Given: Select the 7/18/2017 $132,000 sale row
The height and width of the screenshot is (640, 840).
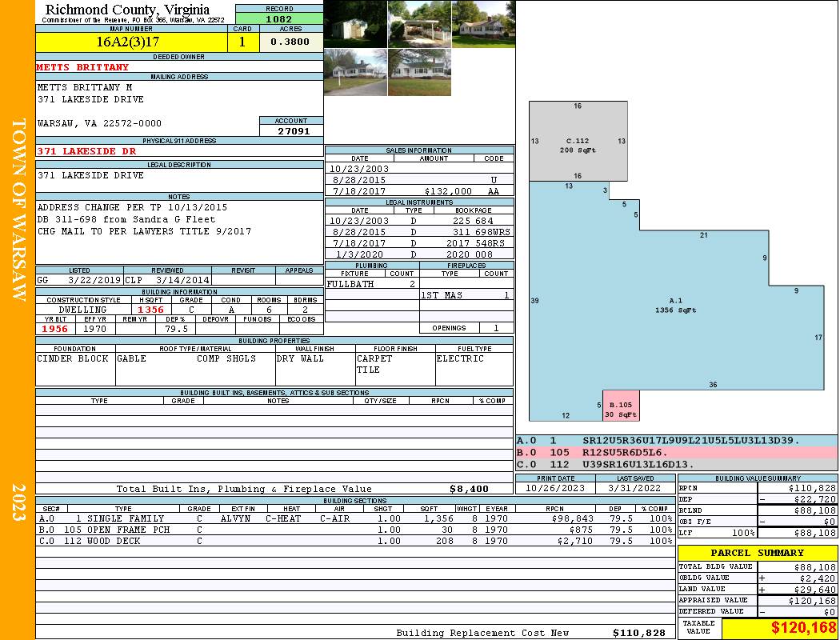Looking at the screenshot, I should click(x=419, y=191).
